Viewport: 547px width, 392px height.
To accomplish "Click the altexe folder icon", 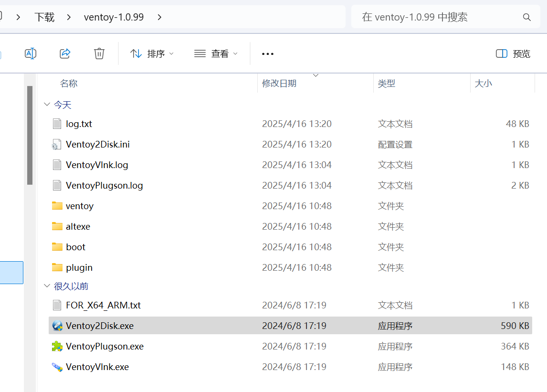I will (57, 226).
